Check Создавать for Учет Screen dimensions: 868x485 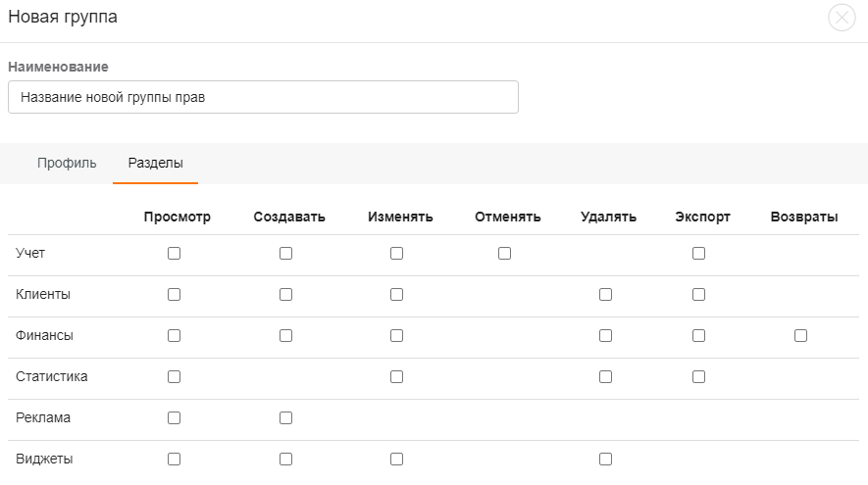pyautogui.click(x=285, y=254)
